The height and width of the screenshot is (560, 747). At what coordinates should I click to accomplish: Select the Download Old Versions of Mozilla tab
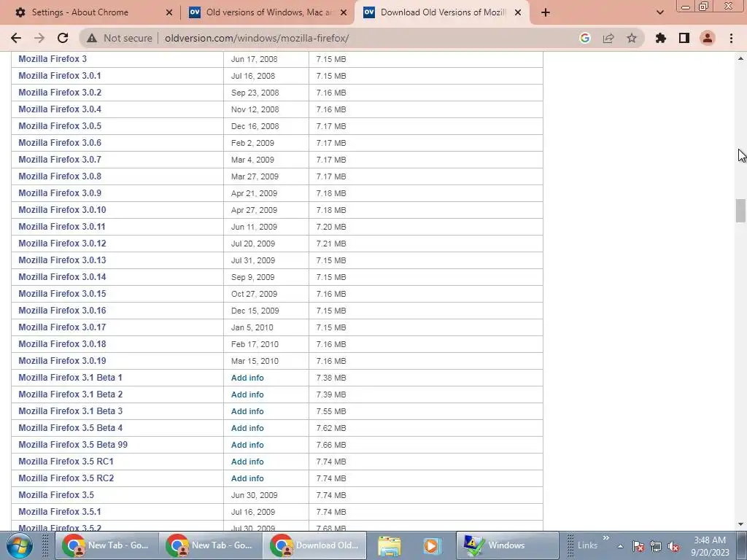441,12
